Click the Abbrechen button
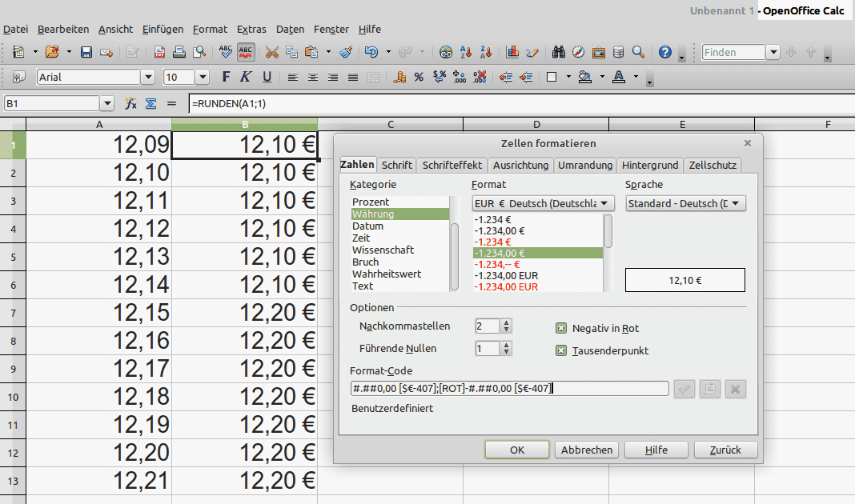 pyautogui.click(x=587, y=450)
